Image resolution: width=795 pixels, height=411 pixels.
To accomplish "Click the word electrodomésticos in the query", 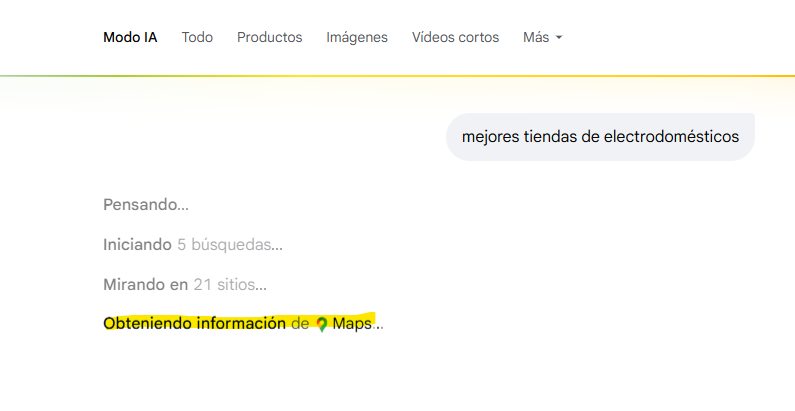I will pos(671,137).
